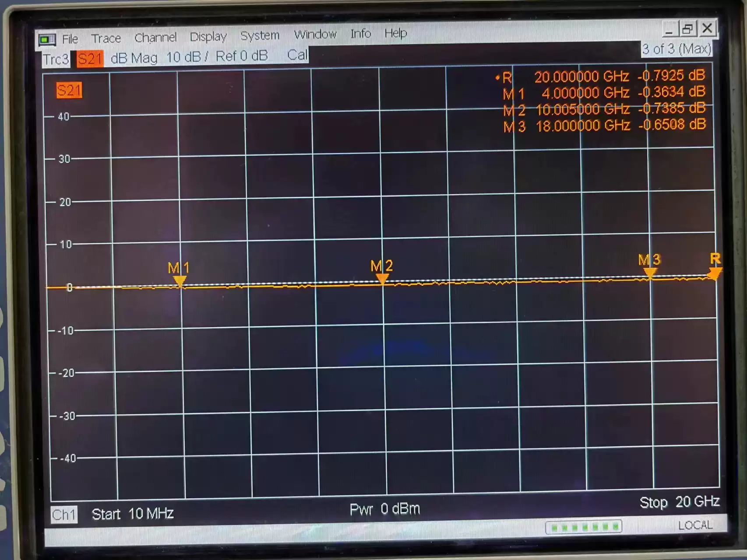This screenshot has width=747, height=560.
Task: Click the R 20.000000 GHz marker readout
Action: pos(600,77)
